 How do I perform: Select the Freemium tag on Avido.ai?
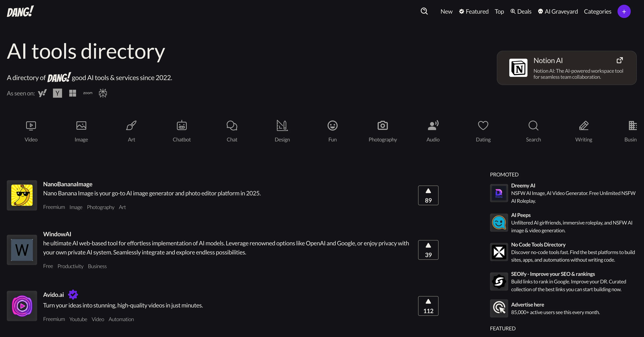click(54, 319)
